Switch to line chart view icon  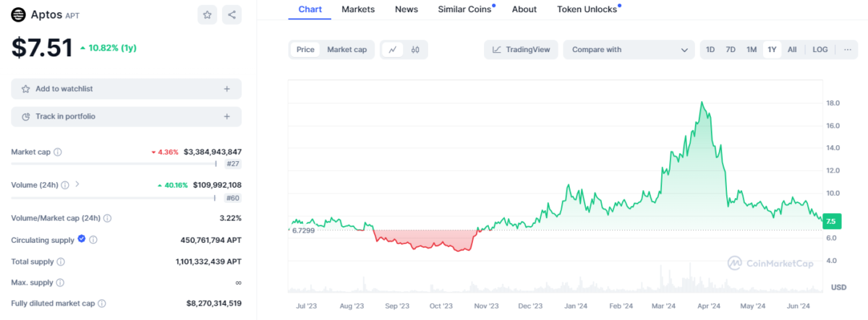tap(392, 50)
